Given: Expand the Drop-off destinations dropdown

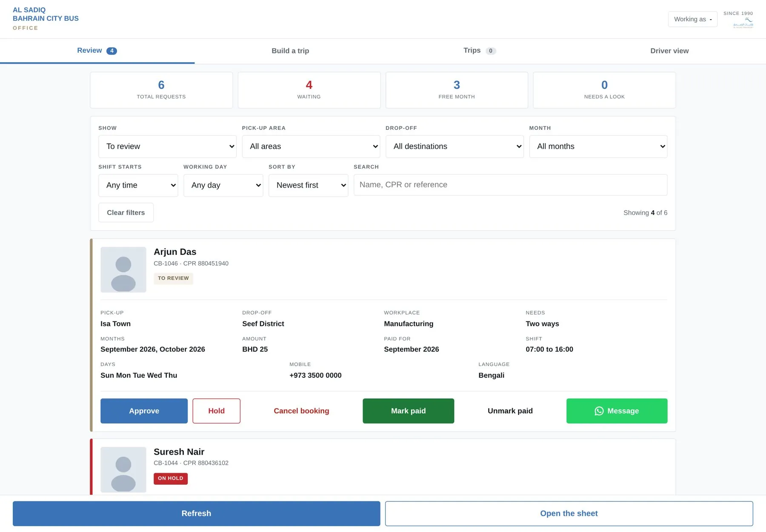Looking at the screenshot, I should coord(454,146).
